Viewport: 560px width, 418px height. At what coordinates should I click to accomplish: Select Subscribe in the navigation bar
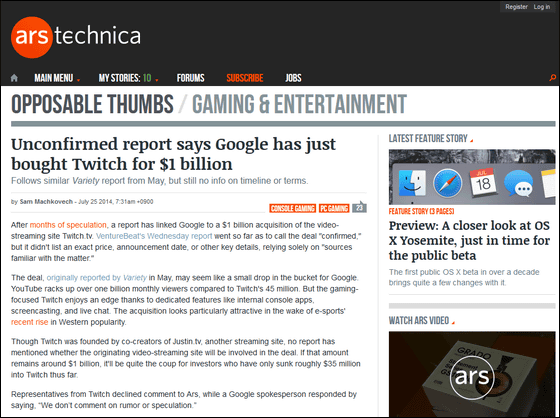tap(245, 78)
